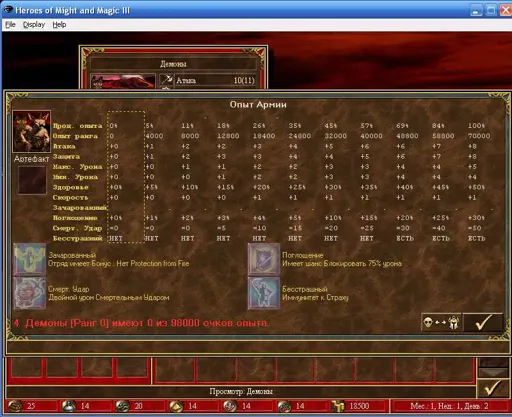The image size is (512, 417).
Task: Click the mercury resource icon showing 14
Action: point(69,406)
